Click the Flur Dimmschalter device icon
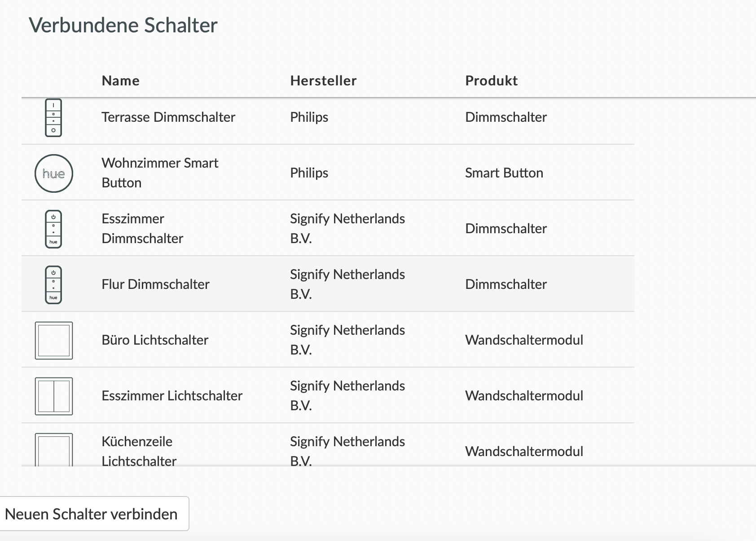The image size is (756, 541). [x=53, y=284]
